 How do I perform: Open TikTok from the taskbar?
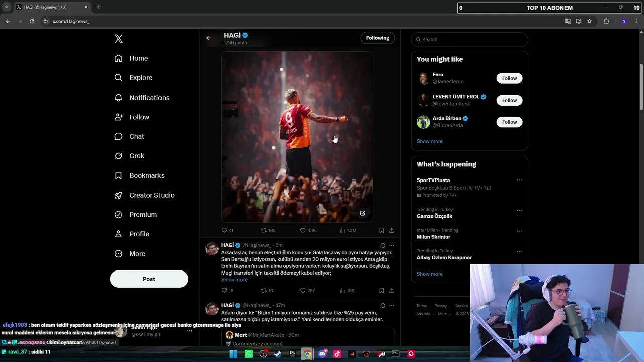coord(337,354)
